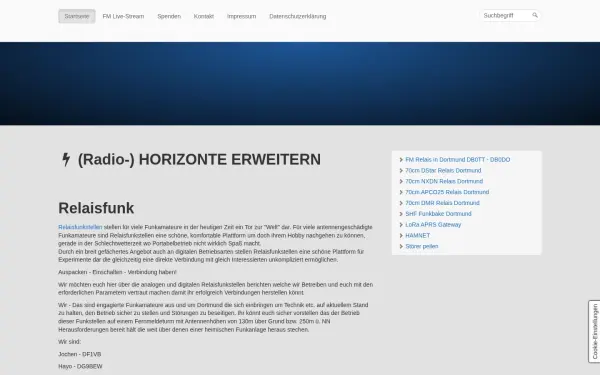The width and height of the screenshot is (600, 375).
Task: Open the LoRa APRS Gateway link
Action: click(x=433, y=225)
